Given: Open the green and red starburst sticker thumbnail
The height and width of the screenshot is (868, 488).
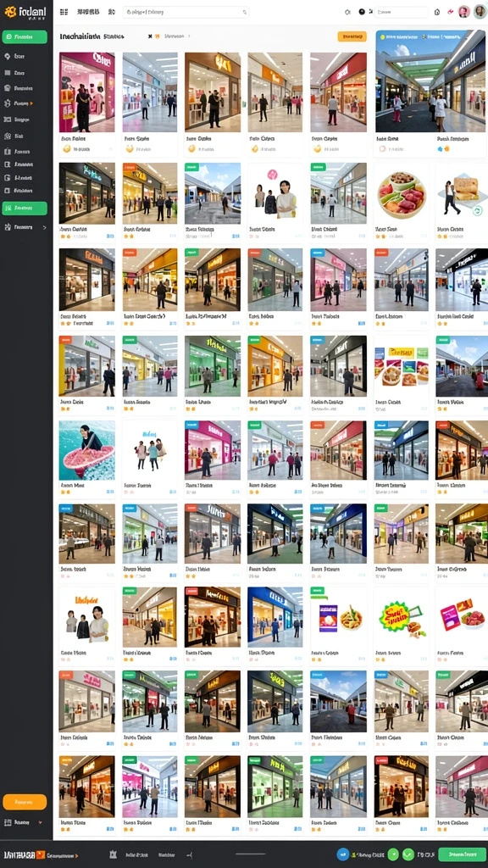Looking at the screenshot, I should point(402,618).
